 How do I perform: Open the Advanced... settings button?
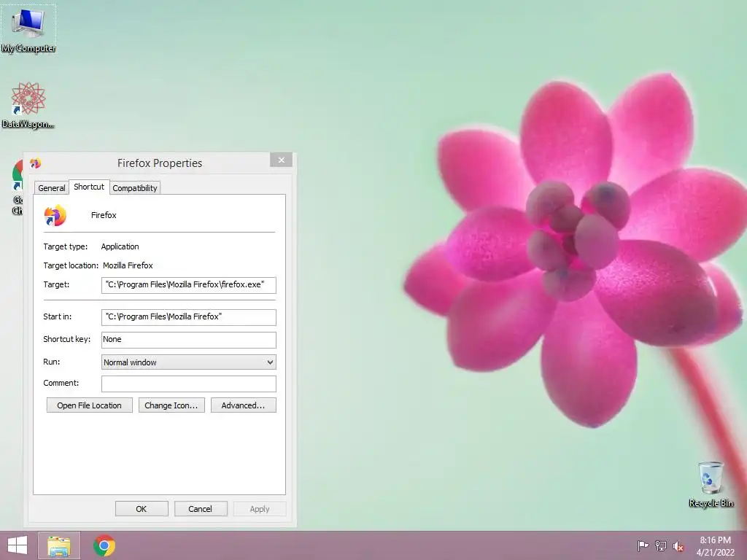pos(244,405)
